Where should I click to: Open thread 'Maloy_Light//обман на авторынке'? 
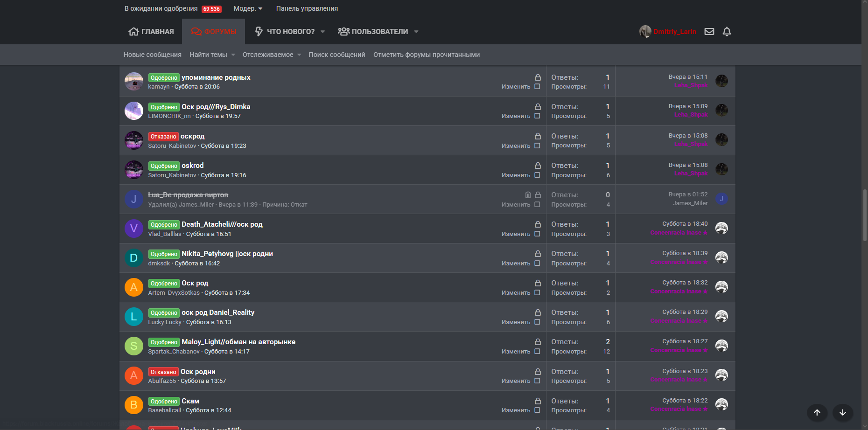(x=238, y=342)
